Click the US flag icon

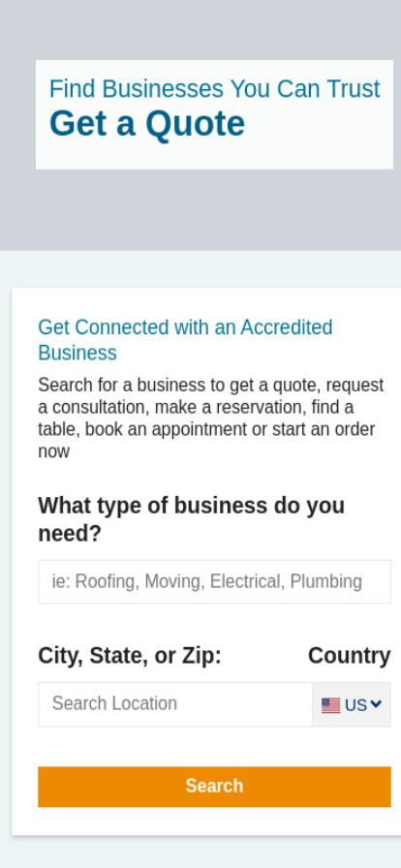pyautogui.click(x=330, y=705)
